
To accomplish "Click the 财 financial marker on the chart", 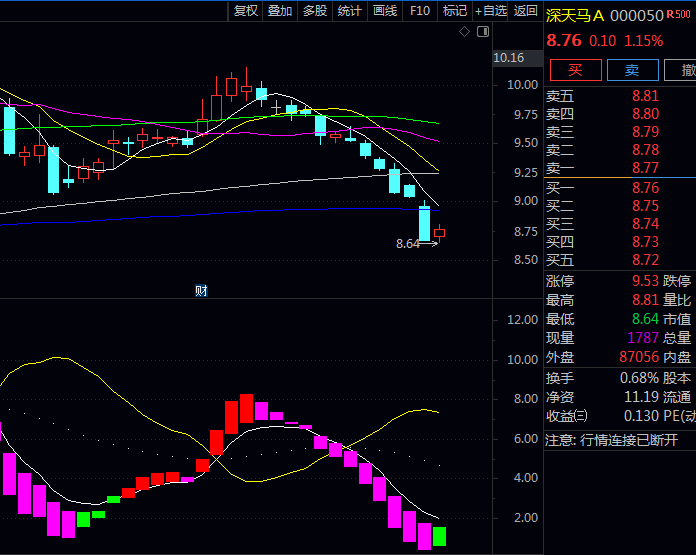I will pyautogui.click(x=201, y=291).
